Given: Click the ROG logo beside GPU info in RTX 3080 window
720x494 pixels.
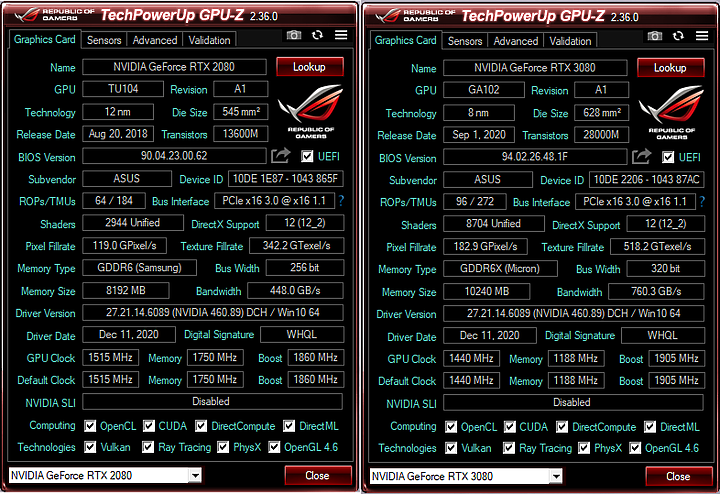Looking at the screenshot, I should (x=671, y=112).
